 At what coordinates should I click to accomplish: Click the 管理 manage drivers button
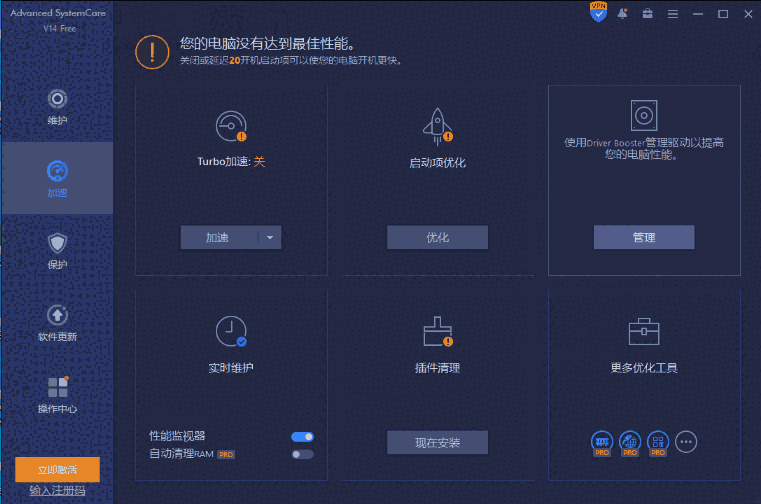point(644,237)
